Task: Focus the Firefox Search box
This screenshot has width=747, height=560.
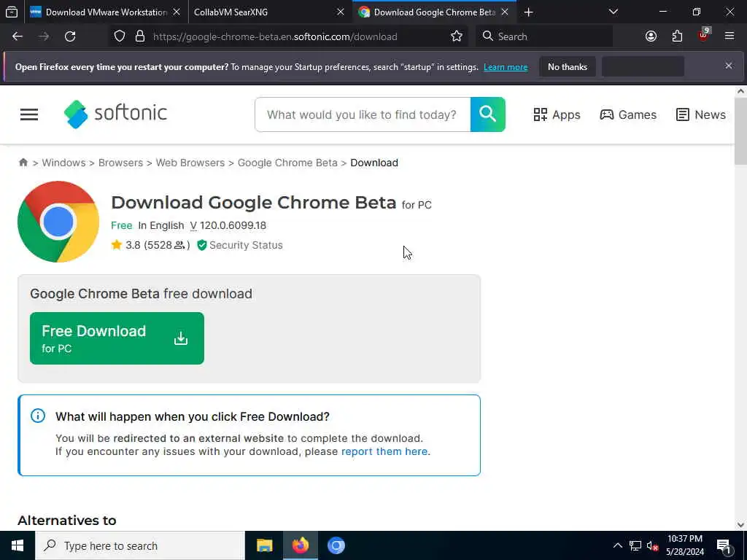Action: coord(544,36)
